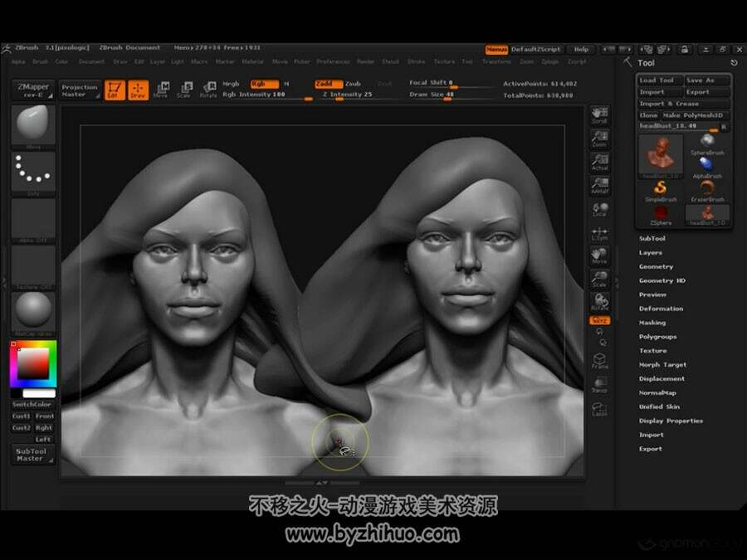
Task: Click the Local transformations icon
Action: click(599, 209)
